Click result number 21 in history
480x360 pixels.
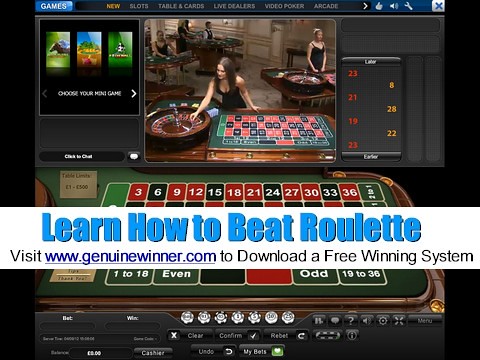pos(353,97)
